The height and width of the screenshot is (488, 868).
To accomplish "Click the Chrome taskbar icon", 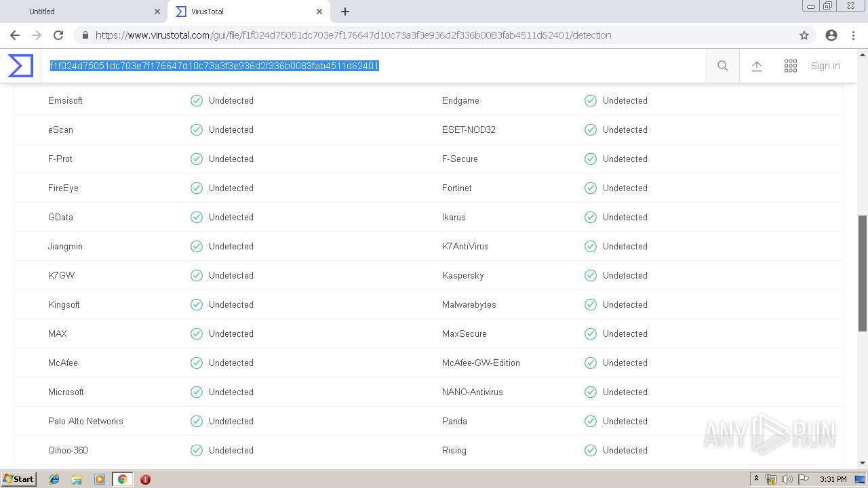I will pyautogui.click(x=123, y=479).
